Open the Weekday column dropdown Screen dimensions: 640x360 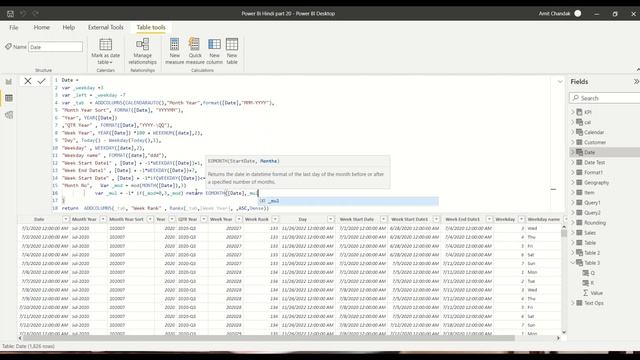pyautogui.click(x=521, y=219)
